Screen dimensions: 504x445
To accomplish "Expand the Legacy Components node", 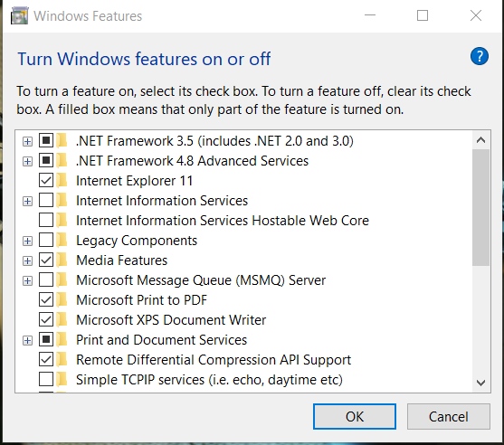I will coord(28,241).
